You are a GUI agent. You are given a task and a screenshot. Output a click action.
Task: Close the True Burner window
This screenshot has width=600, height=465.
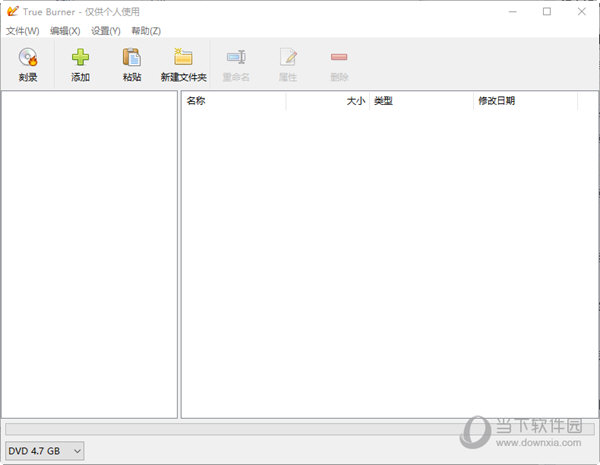582,11
